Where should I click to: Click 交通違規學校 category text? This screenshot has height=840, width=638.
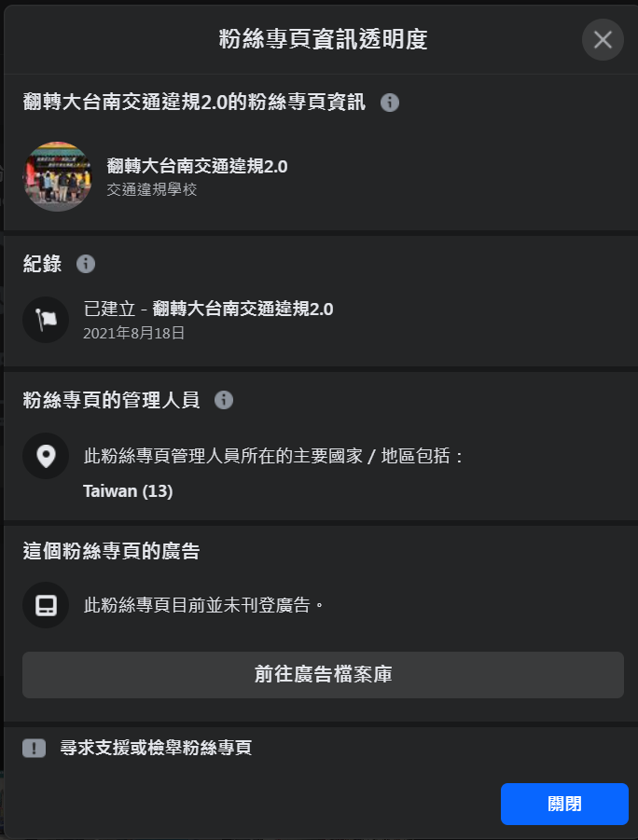(152, 189)
